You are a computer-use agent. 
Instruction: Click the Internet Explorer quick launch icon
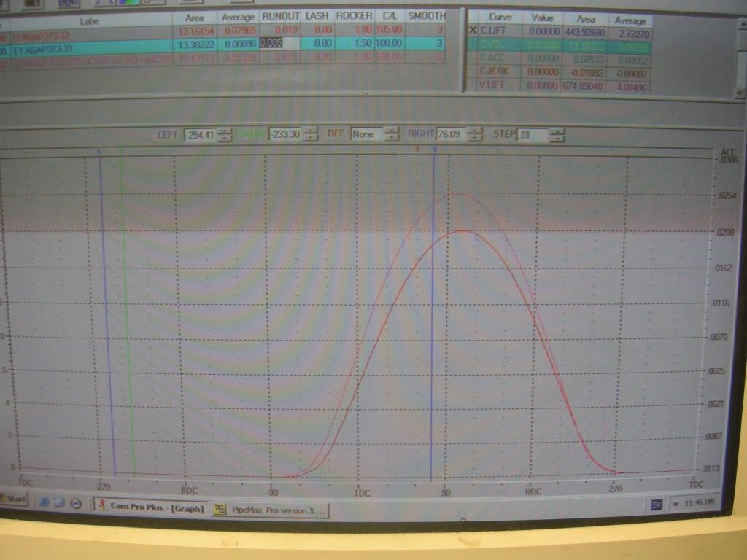click(45, 502)
